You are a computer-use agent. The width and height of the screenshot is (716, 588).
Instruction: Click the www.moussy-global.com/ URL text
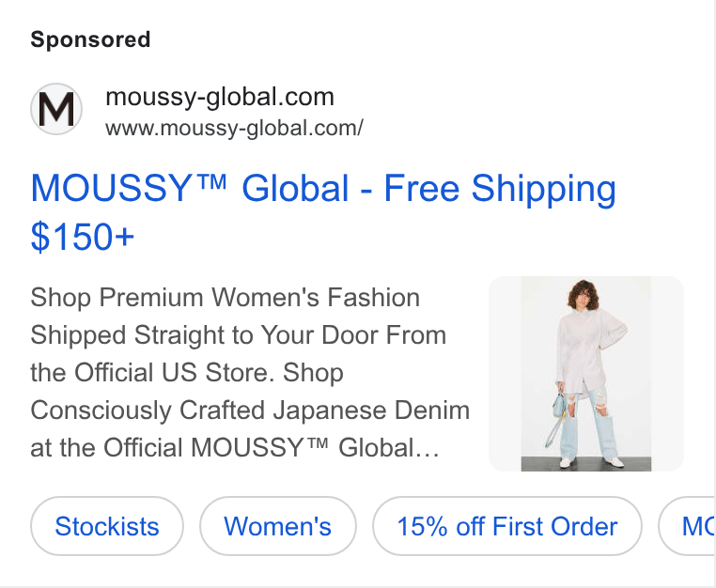[x=234, y=128]
